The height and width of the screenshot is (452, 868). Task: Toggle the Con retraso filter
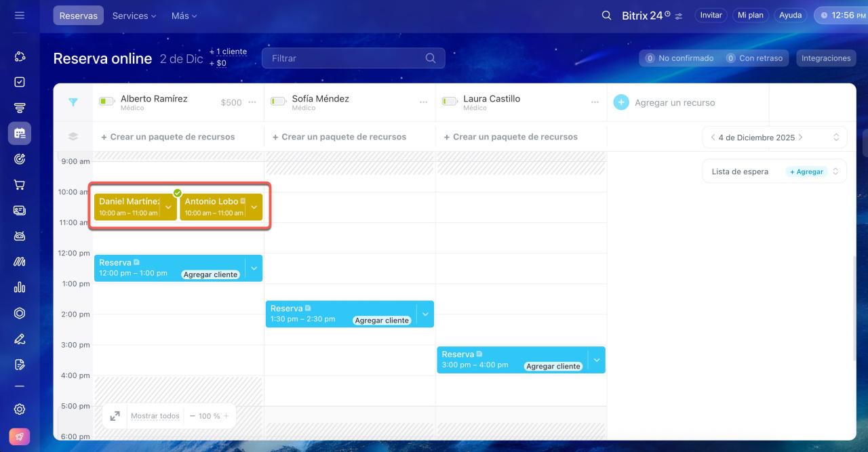click(754, 58)
